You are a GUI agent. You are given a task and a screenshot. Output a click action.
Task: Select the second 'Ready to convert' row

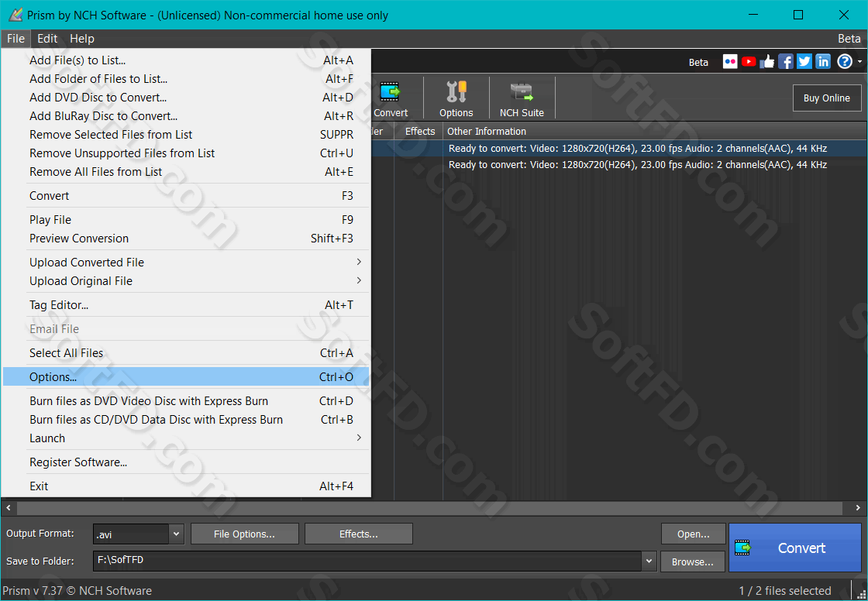[x=638, y=165]
